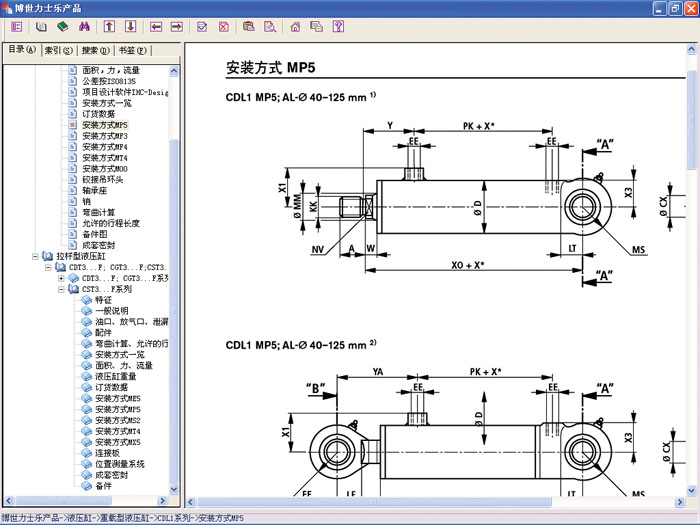Collapse the CST3...F系列 tree node

[x=61, y=289]
